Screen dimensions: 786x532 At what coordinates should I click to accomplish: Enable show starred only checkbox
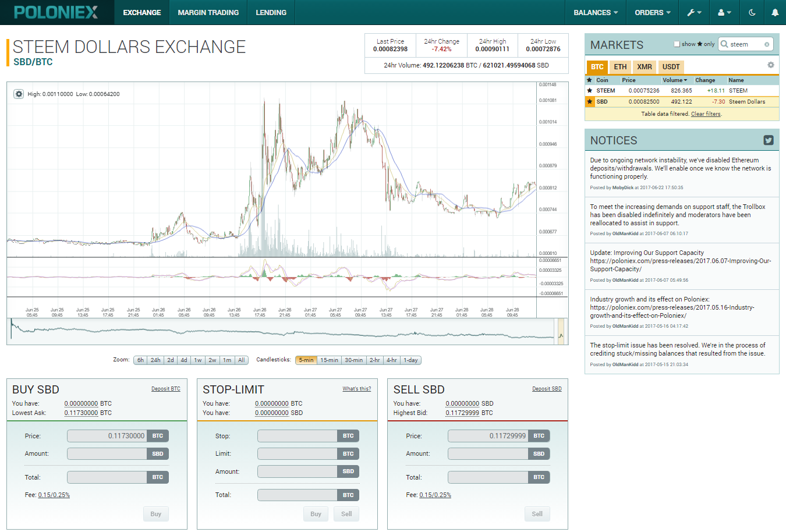click(x=677, y=44)
